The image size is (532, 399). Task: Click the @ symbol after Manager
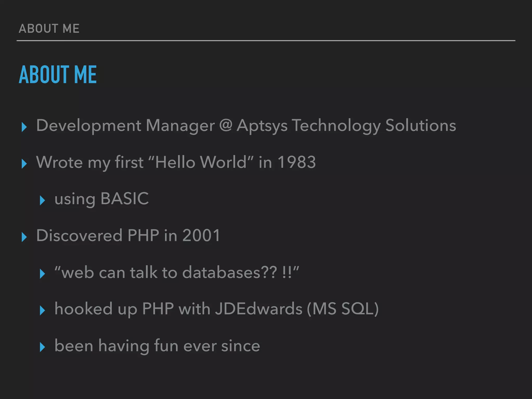pos(225,125)
